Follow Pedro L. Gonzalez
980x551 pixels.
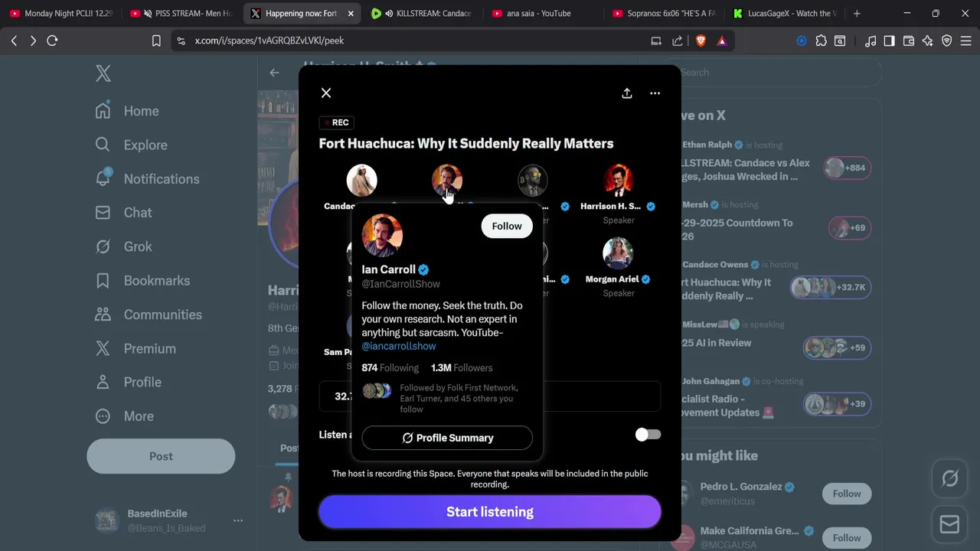847,494
